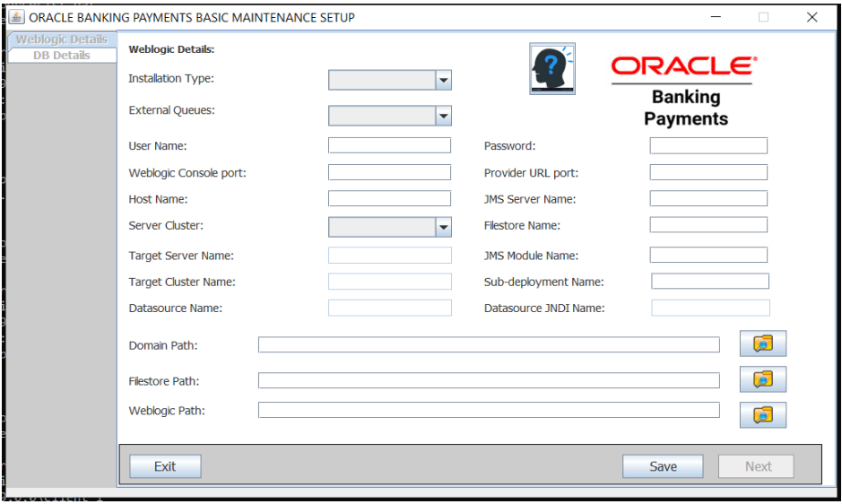Select the Host Name input field

[390, 198]
